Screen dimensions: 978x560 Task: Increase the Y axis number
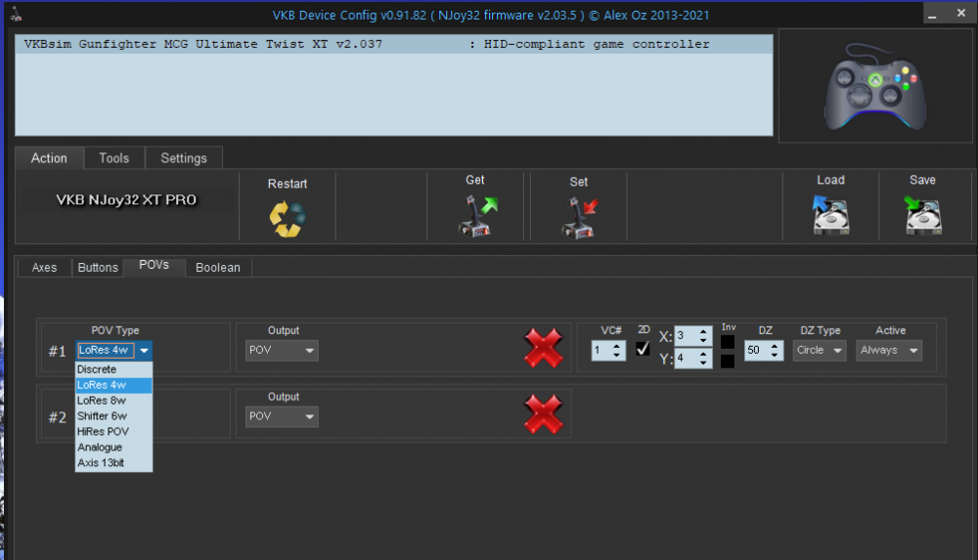[703, 354]
